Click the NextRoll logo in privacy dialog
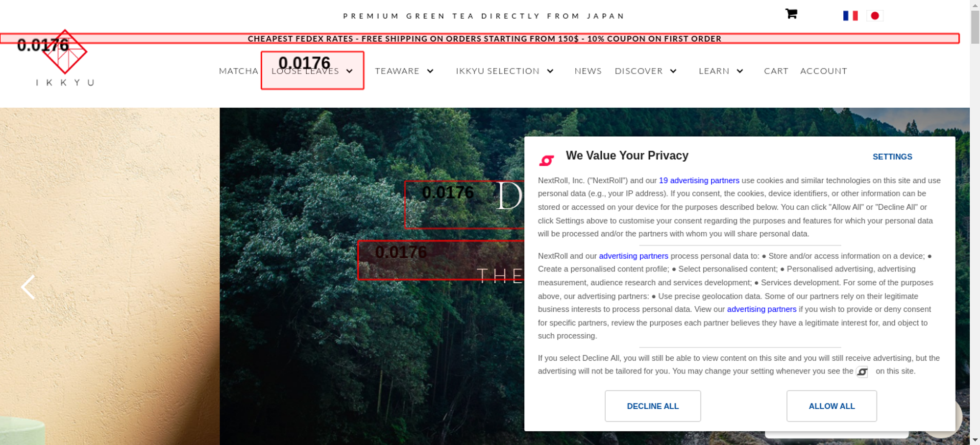 pos(546,160)
